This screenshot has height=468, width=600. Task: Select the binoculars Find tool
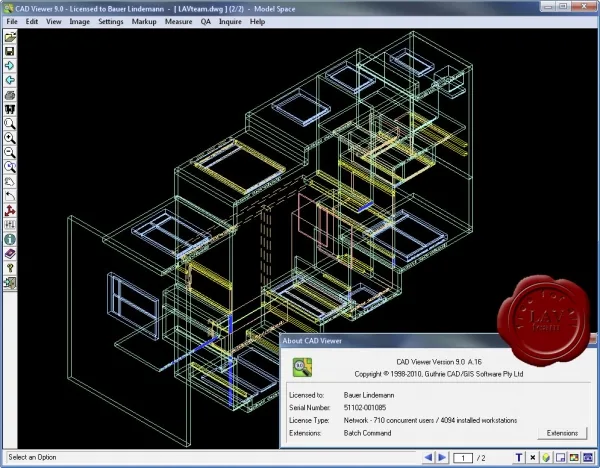click(x=10, y=110)
